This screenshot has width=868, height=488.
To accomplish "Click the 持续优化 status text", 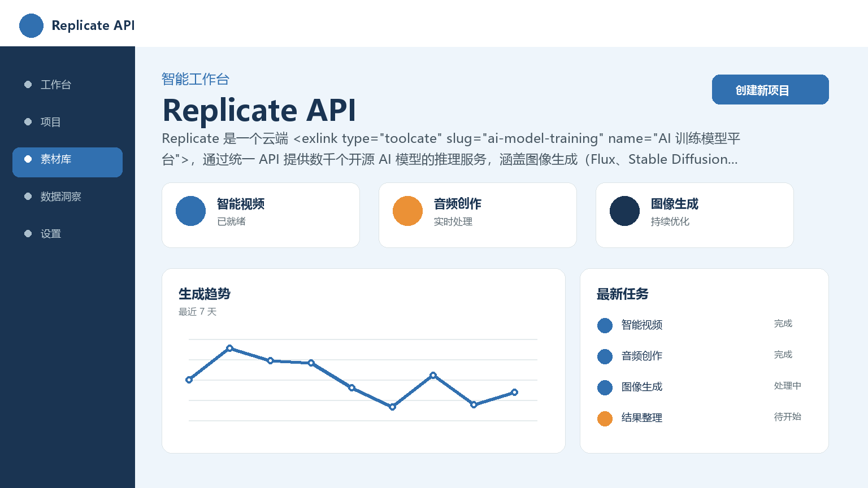I will [670, 221].
